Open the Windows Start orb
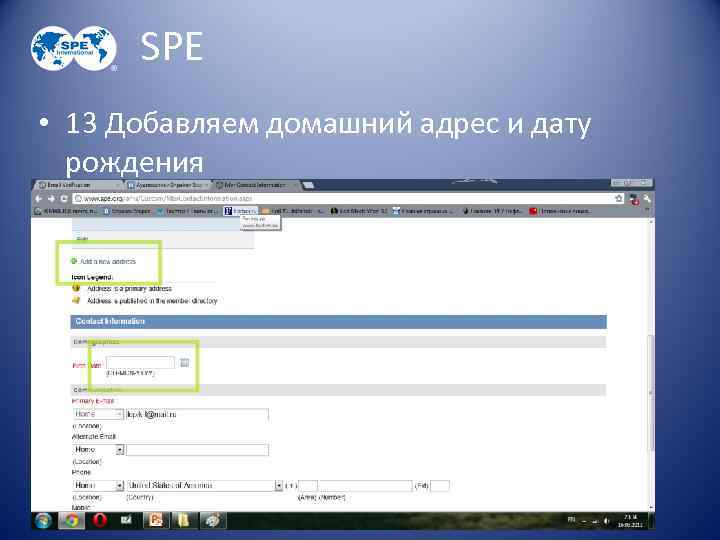The image size is (720, 540). (44, 521)
